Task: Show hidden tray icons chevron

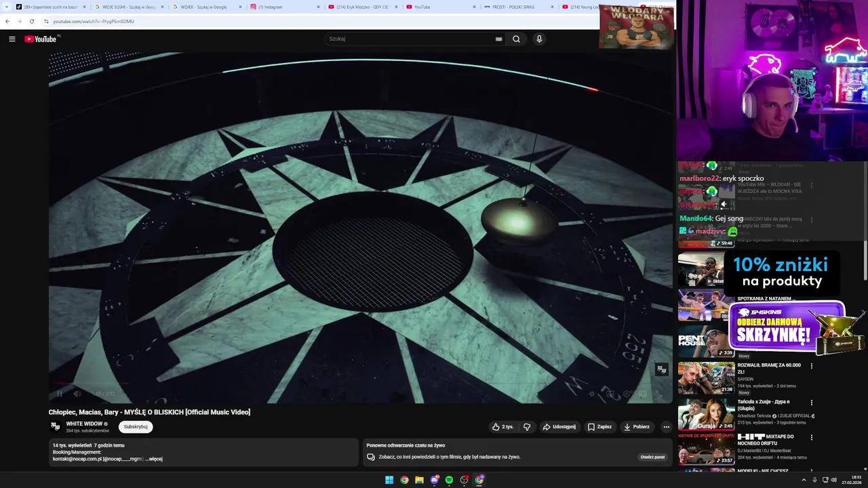Action: point(803,480)
